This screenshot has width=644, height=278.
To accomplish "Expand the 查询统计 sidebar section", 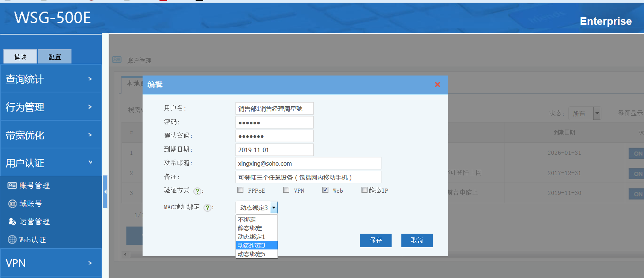I will coord(51,79).
